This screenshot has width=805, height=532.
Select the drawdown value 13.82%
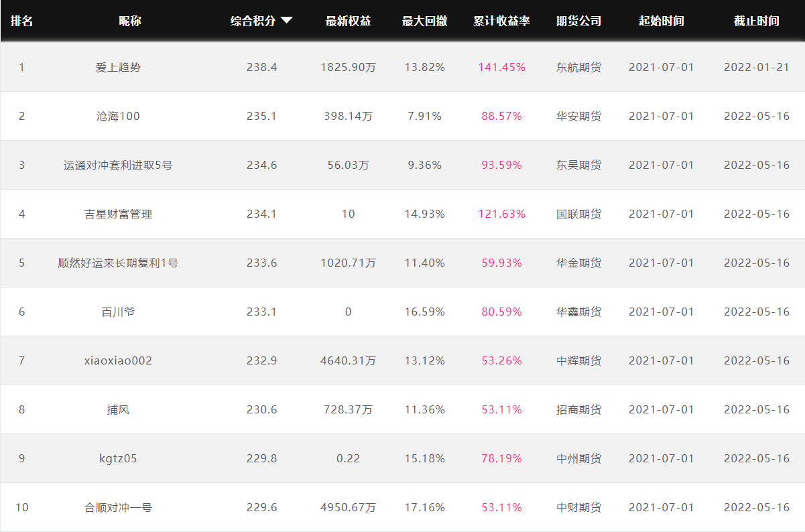coord(425,67)
